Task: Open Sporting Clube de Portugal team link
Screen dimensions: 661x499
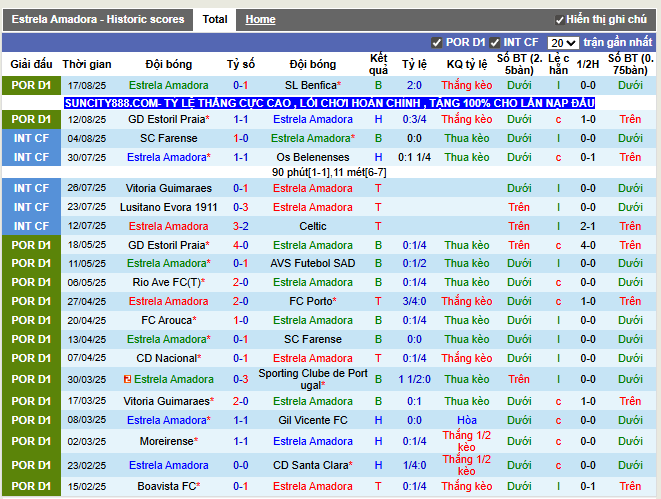Action: 313,379
